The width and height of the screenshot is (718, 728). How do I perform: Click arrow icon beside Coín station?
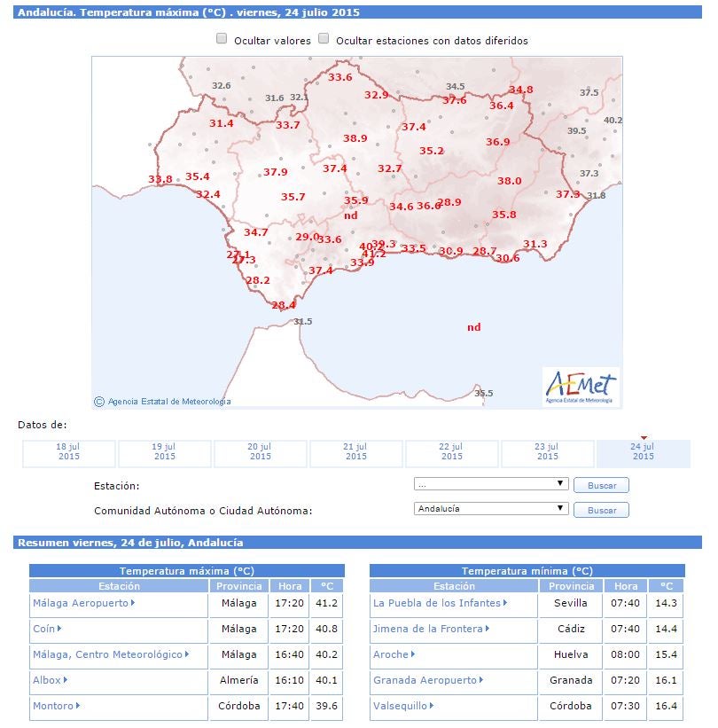point(59,629)
